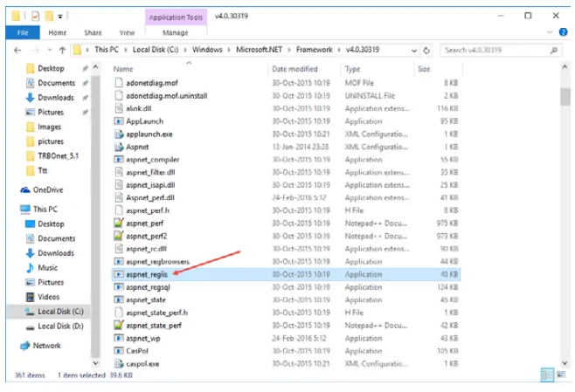Click the Properties quick access icon
Image resolution: width=575 pixels, height=392 pixels.
tap(35, 16)
